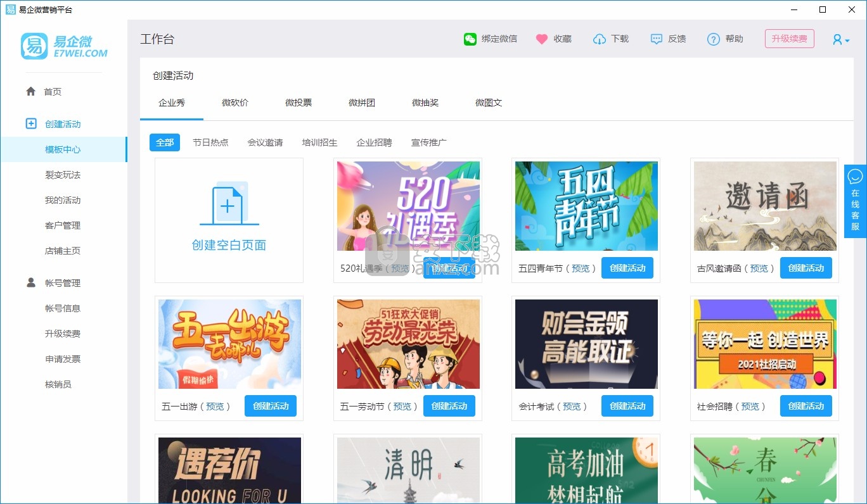Filter templates by 会议邀请
867x504 pixels.
point(265,142)
